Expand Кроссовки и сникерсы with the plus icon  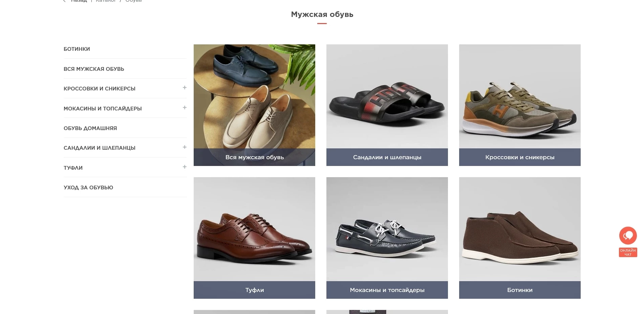pos(185,88)
